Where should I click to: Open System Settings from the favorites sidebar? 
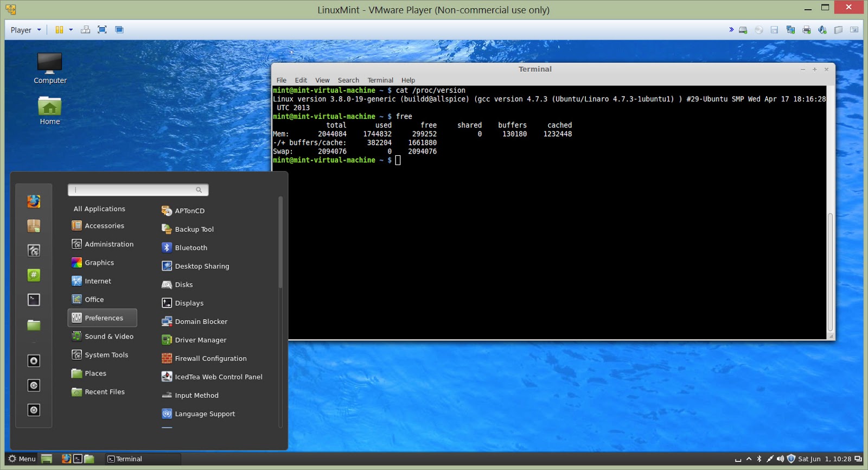tap(34, 250)
